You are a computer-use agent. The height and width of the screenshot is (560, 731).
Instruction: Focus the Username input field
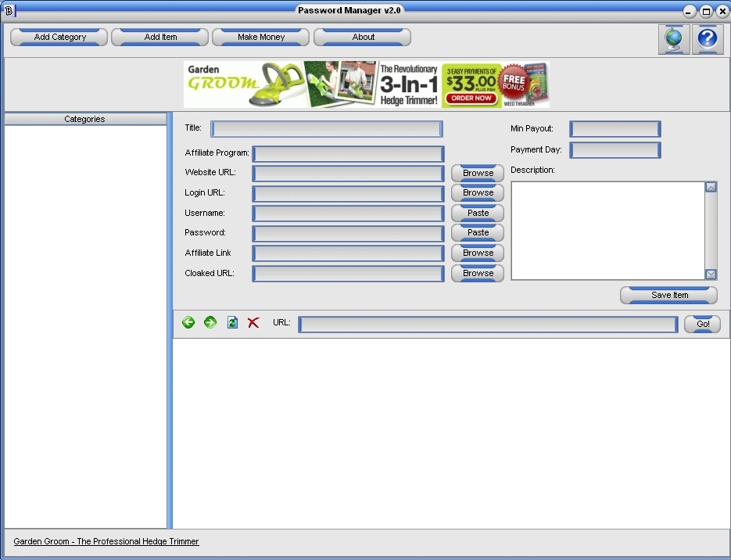348,214
